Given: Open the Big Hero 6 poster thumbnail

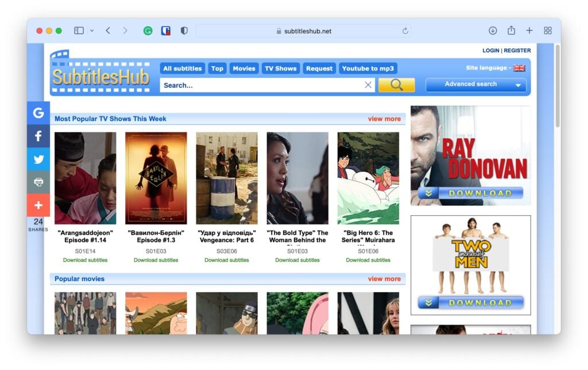Looking at the screenshot, I should click(x=368, y=178).
